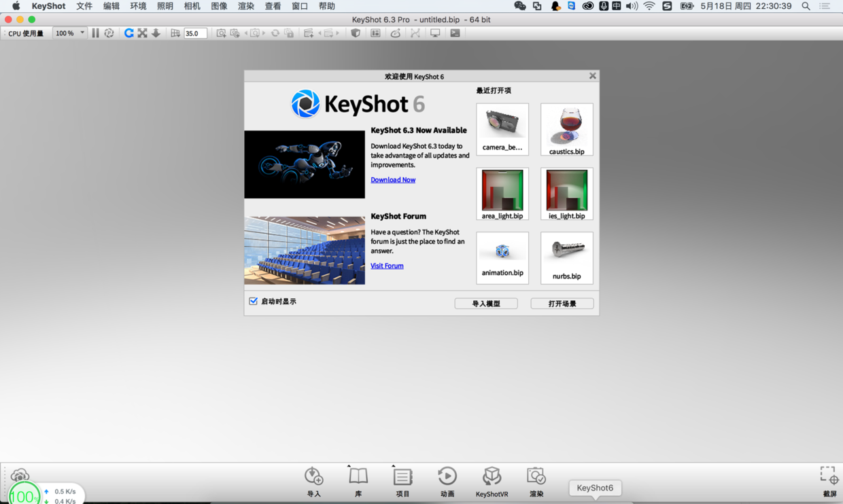Pause real-time rendering in toolbar
This screenshot has height=504, width=843.
[x=95, y=33]
